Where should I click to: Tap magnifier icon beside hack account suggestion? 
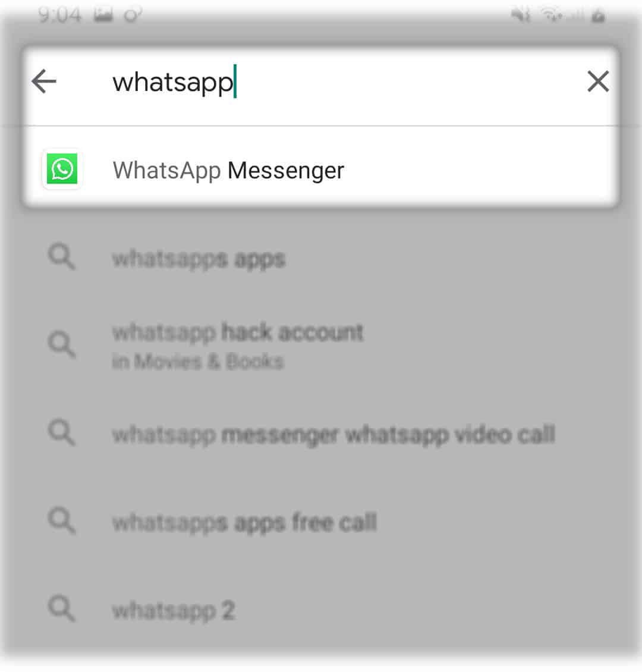point(62,344)
